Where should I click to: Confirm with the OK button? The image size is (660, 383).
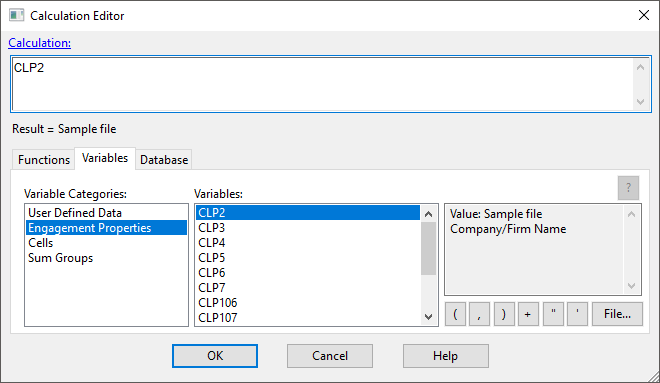click(x=215, y=356)
